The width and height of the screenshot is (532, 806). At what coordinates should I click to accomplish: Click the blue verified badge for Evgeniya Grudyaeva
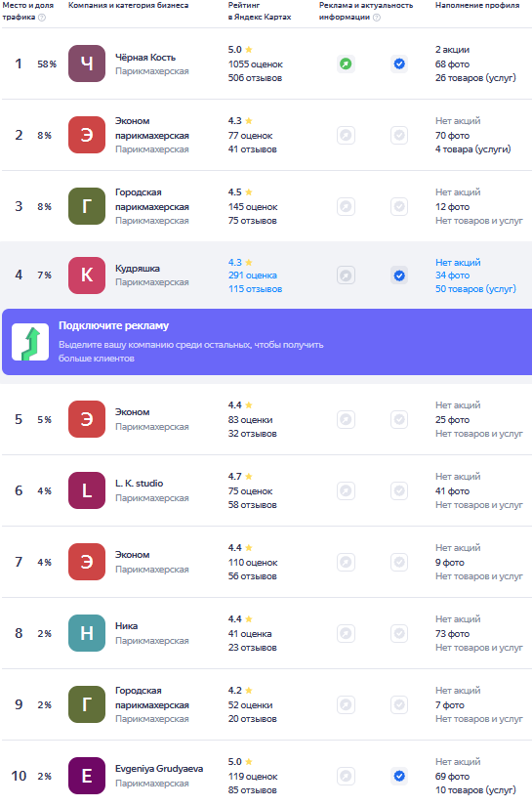(x=399, y=776)
